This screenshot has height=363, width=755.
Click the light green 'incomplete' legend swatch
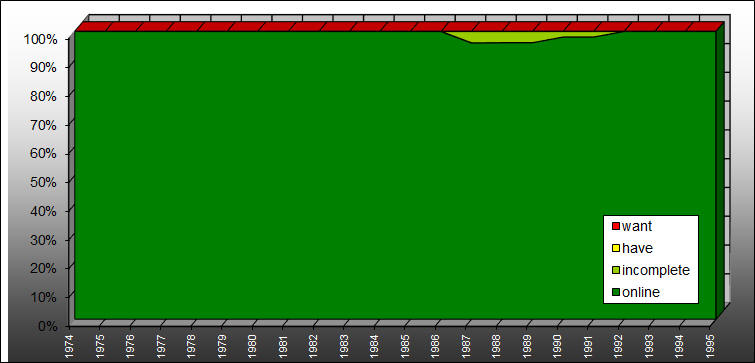click(615, 271)
